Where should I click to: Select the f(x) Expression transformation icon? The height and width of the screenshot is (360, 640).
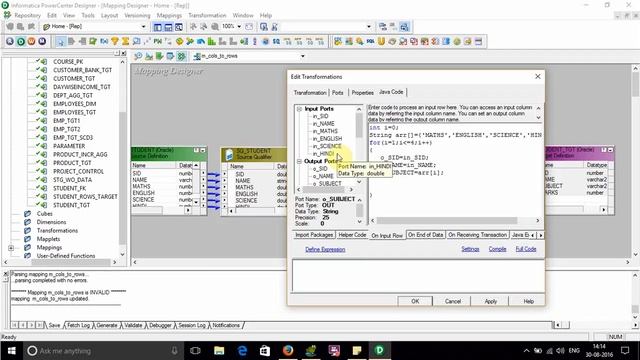click(x=104, y=41)
